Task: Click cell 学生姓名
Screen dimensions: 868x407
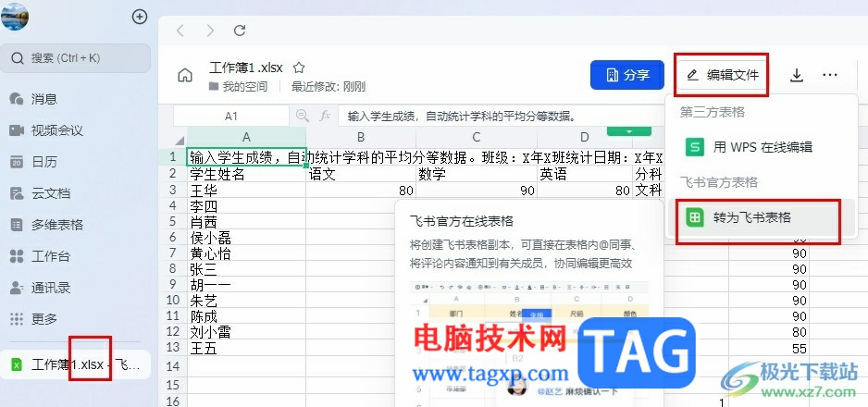Action: 246,174
